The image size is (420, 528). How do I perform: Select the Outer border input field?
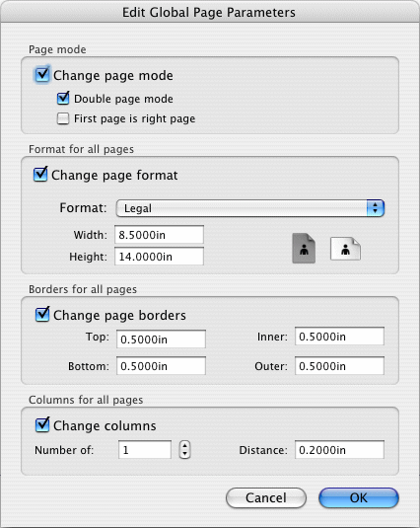click(339, 366)
